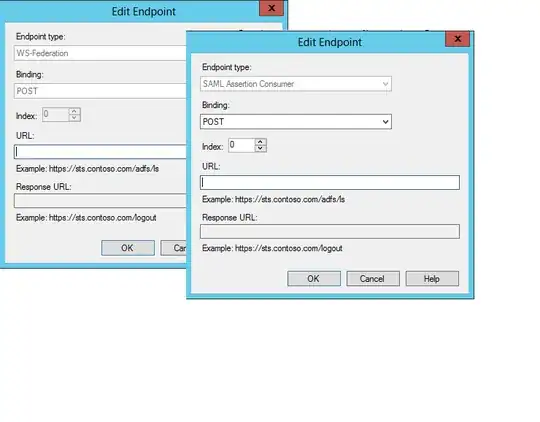The width and height of the screenshot is (540, 422).
Task: Click the partly hidden Cancel button in WS-Federation dialog
Action: tap(173, 248)
